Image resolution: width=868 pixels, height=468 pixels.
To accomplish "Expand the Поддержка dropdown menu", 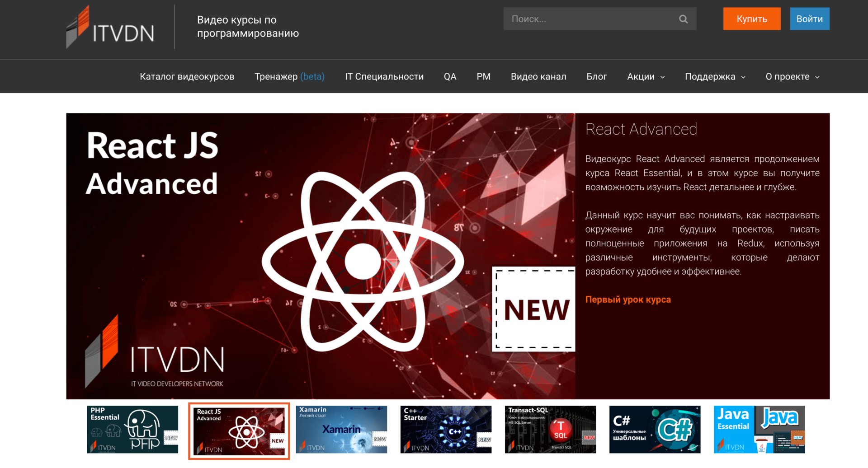I will 715,77.
